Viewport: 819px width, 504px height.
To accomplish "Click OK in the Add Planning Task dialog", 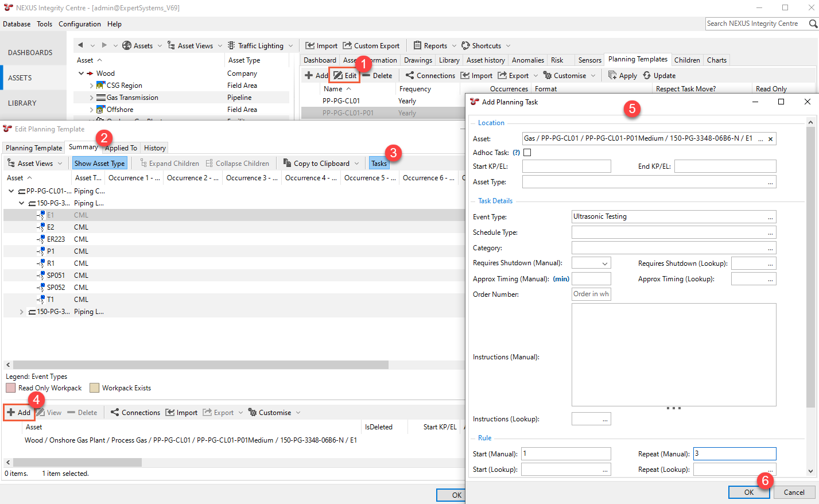I will tap(749, 492).
